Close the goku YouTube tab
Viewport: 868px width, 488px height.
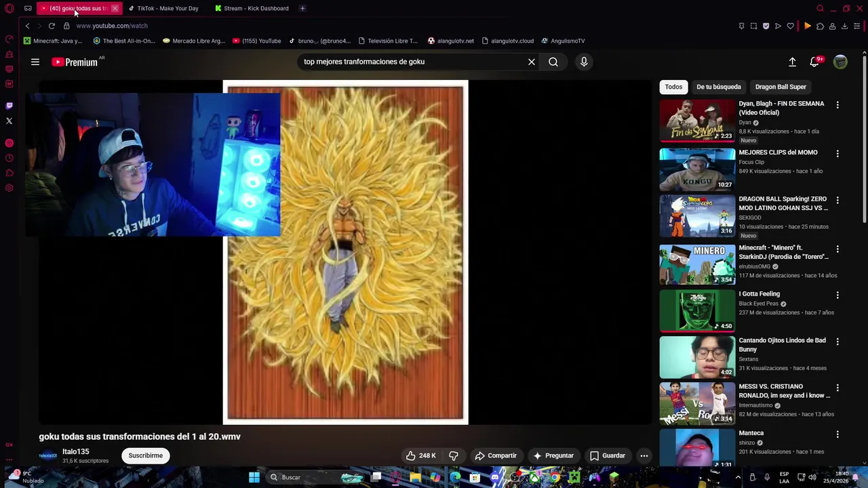pos(115,8)
